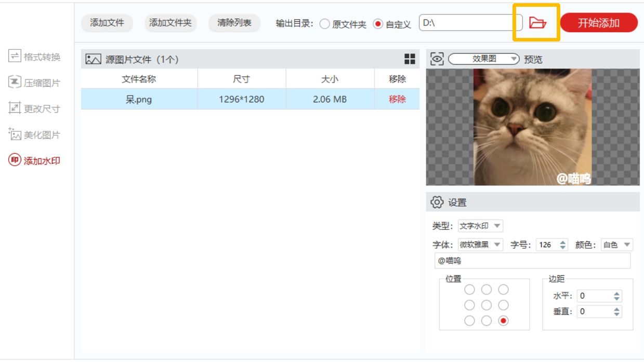Set watermark position to center
Viewport: 644px width, 362px height.
tap(487, 305)
